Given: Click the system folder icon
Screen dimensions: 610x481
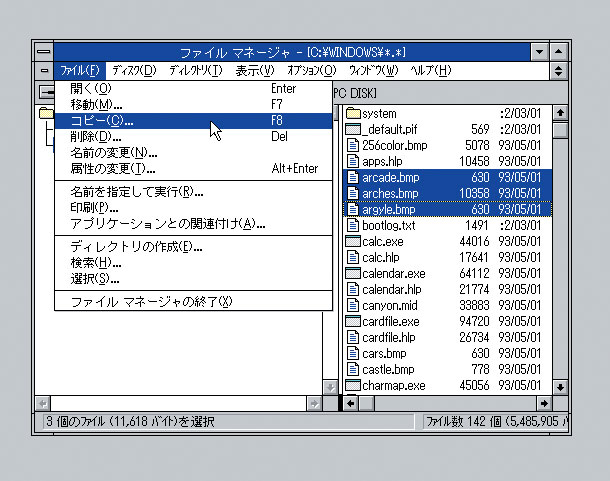Looking at the screenshot, I should 353,113.
